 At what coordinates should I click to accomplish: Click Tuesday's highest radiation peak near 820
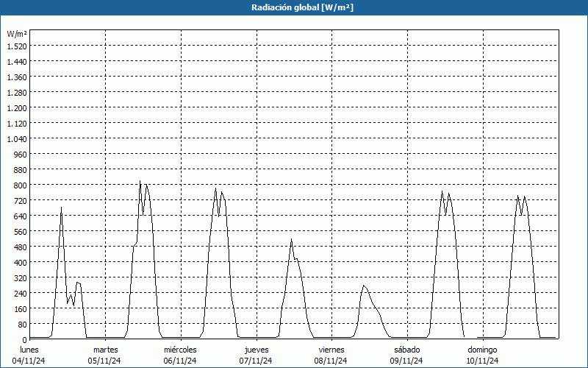[x=140, y=181]
